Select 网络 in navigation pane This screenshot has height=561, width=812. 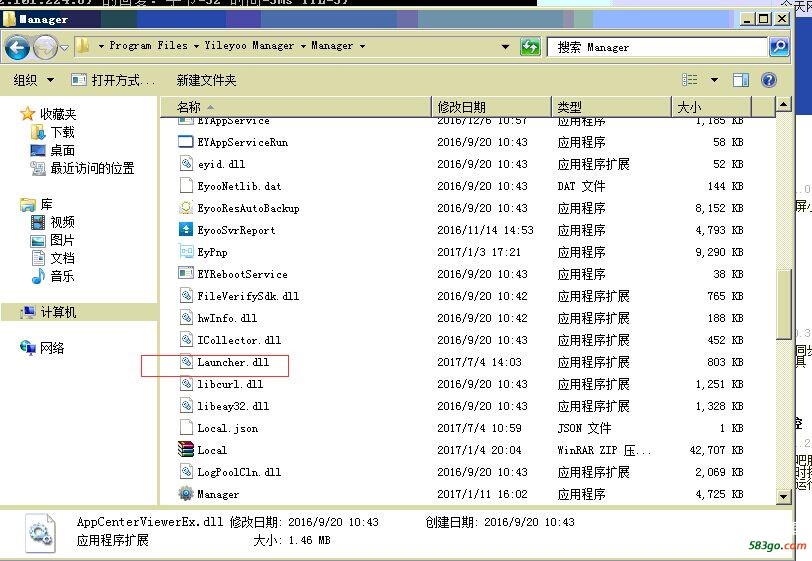tap(52, 348)
